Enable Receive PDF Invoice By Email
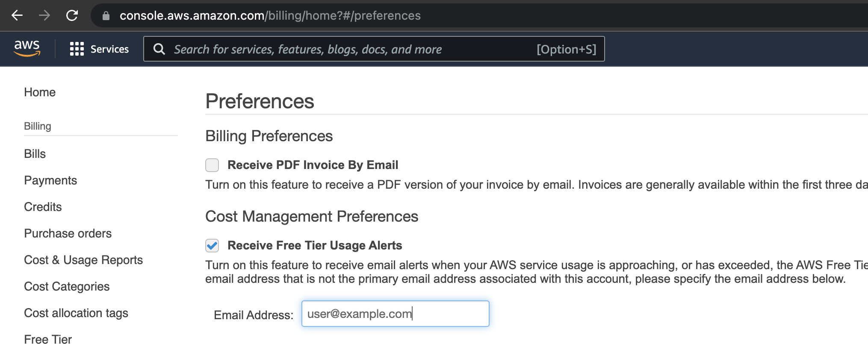Image resolution: width=868 pixels, height=344 pixels. point(212,165)
